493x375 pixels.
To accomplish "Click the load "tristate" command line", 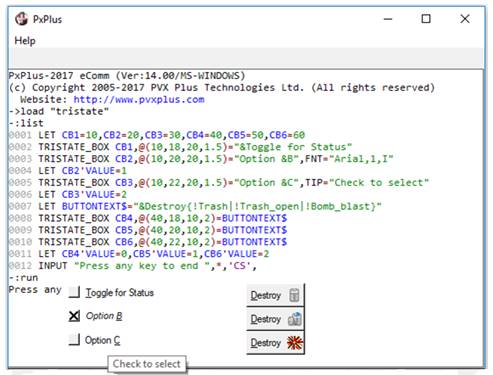I will (59, 111).
